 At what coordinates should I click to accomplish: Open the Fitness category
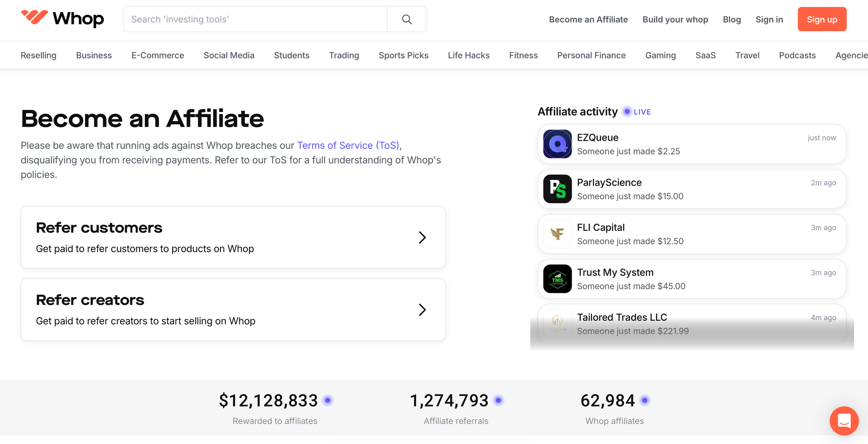click(x=523, y=55)
